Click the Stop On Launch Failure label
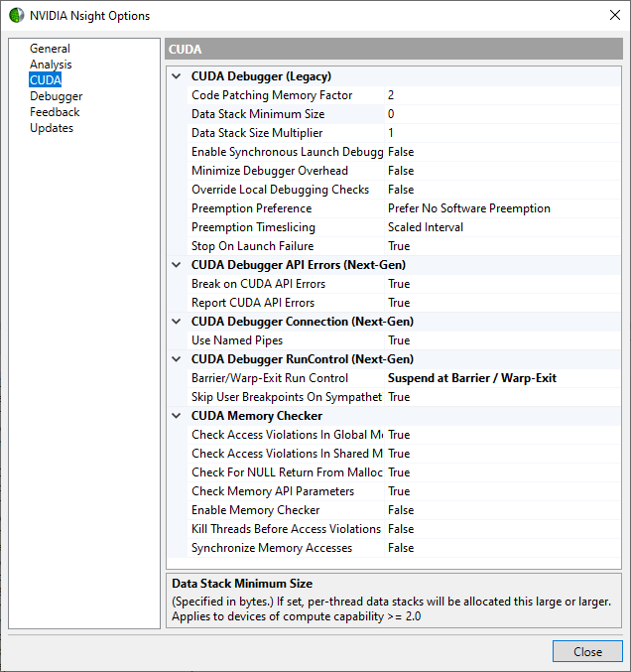The image size is (631, 672). (252, 246)
